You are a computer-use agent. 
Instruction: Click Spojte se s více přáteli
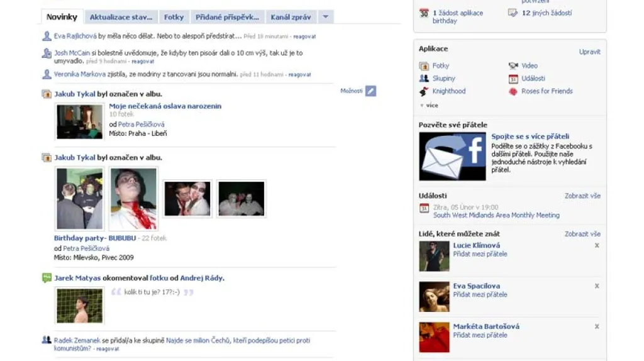(530, 136)
